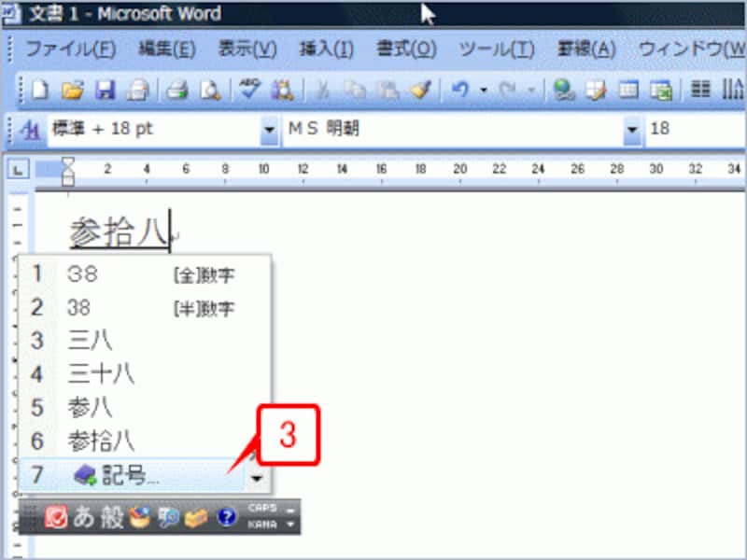747x560 pixels.
Task: Expand the 記号 candidate arrow
Action: coord(259,477)
